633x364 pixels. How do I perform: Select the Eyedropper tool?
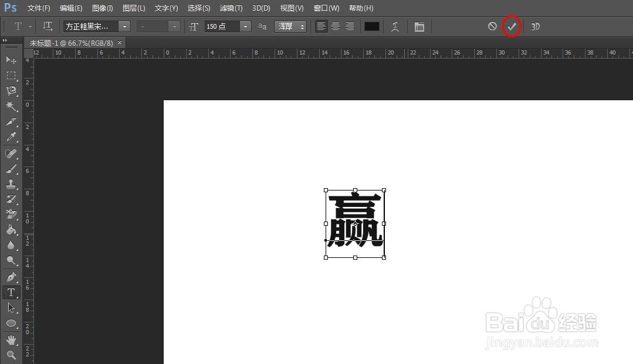pyautogui.click(x=11, y=137)
